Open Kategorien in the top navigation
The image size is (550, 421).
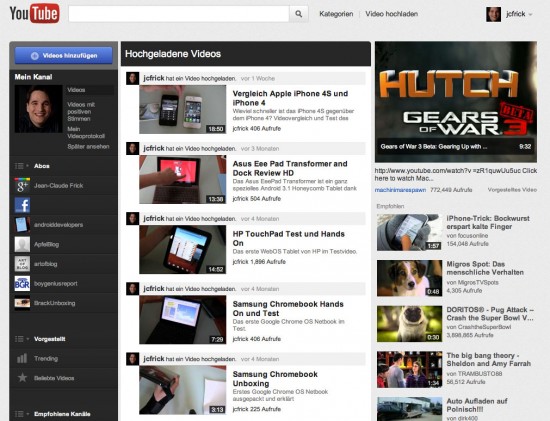pyautogui.click(x=336, y=14)
